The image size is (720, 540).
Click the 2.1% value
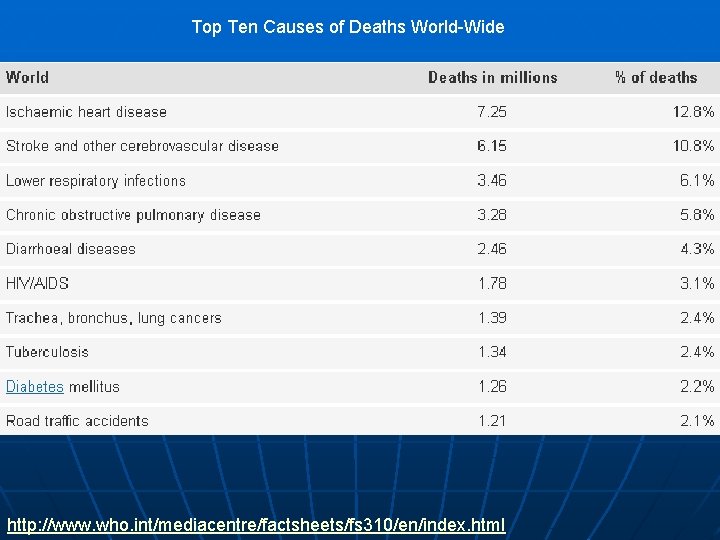point(697,421)
